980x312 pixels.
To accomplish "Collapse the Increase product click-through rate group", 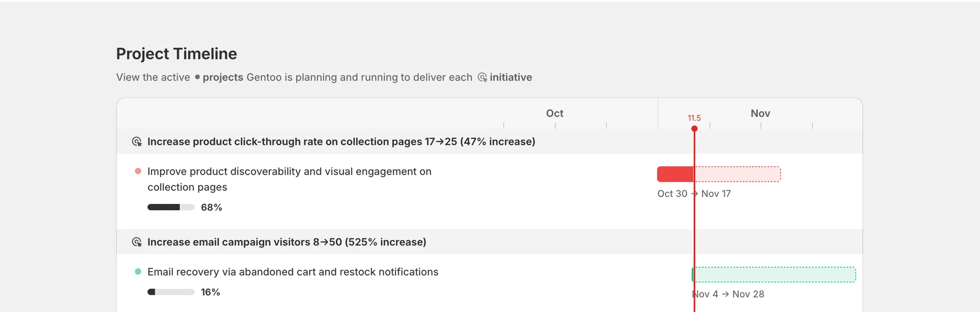I will (490, 142).
